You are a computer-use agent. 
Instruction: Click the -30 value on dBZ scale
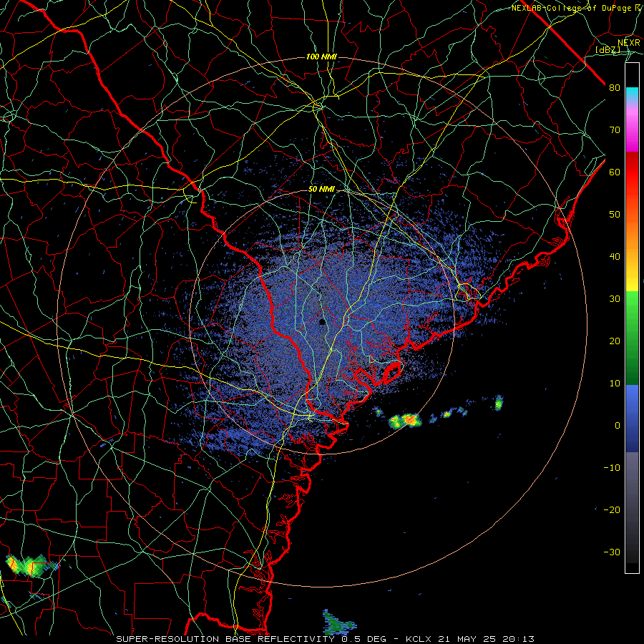coord(612,552)
